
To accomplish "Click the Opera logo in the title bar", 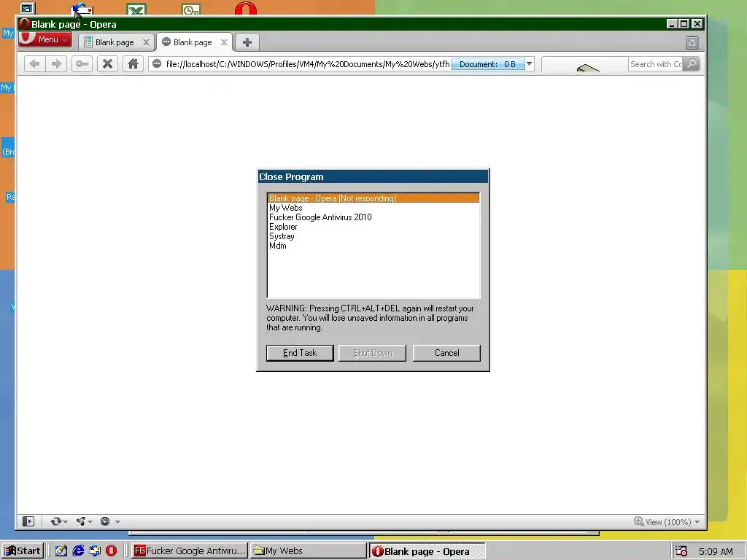I will pyautogui.click(x=24, y=24).
